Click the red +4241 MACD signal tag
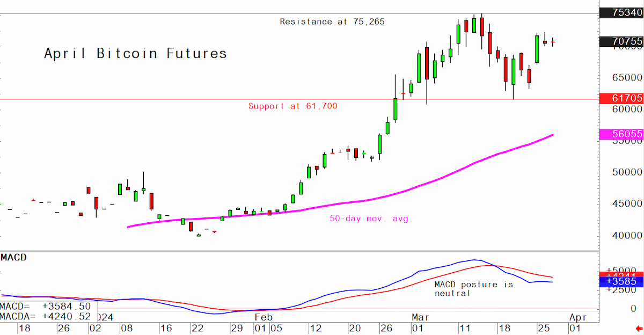Viewport: 644px width, 335px height. click(621, 274)
